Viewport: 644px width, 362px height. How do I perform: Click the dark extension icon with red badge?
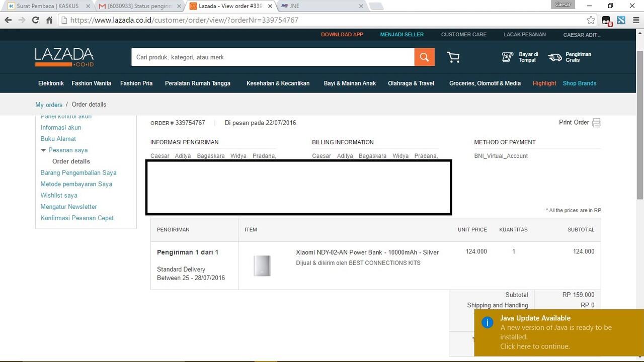coord(607,21)
